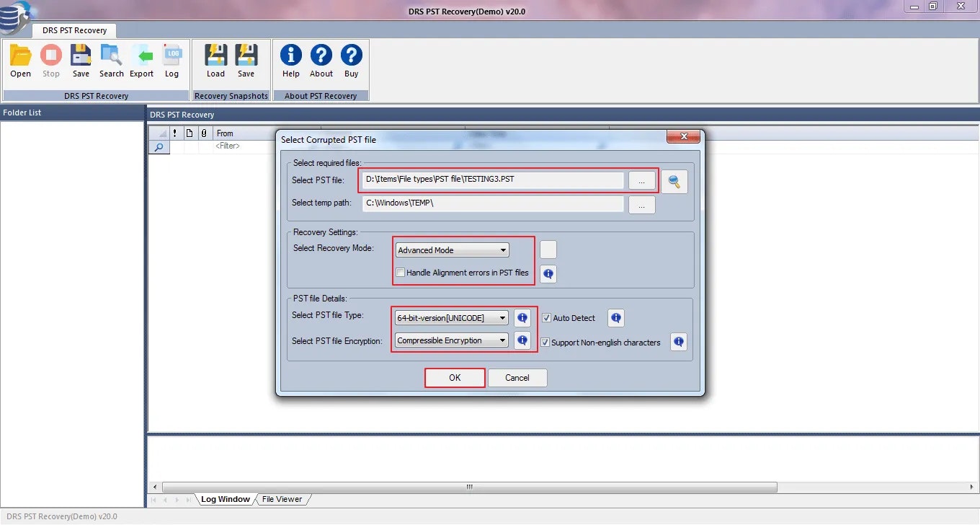980x525 pixels.
Task: Click the Cancel button in dialog
Action: tap(517, 378)
